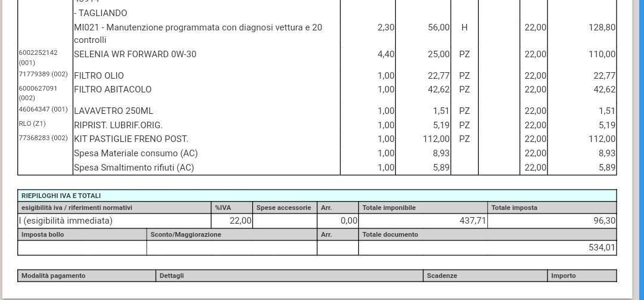The image size is (644, 300).
Task: Click the Totale documento amount 534,01
Action: 601,248
